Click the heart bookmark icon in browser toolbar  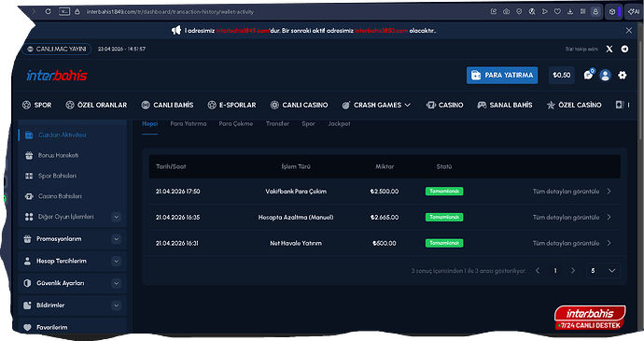[557, 11]
